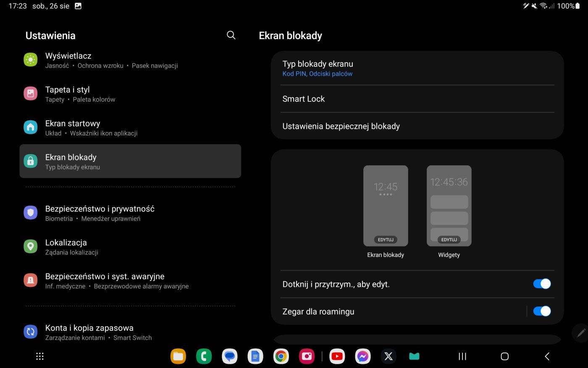Tap the Ekran startowy entry title
The width and height of the screenshot is (588, 368).
[x=73, y=124]
